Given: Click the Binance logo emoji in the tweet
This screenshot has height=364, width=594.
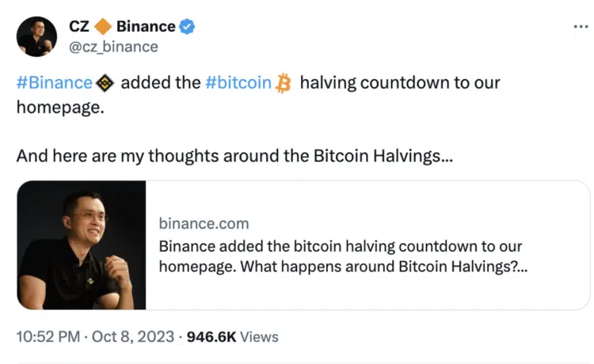Looking at the screenshot, I should [x=105, y=83].
